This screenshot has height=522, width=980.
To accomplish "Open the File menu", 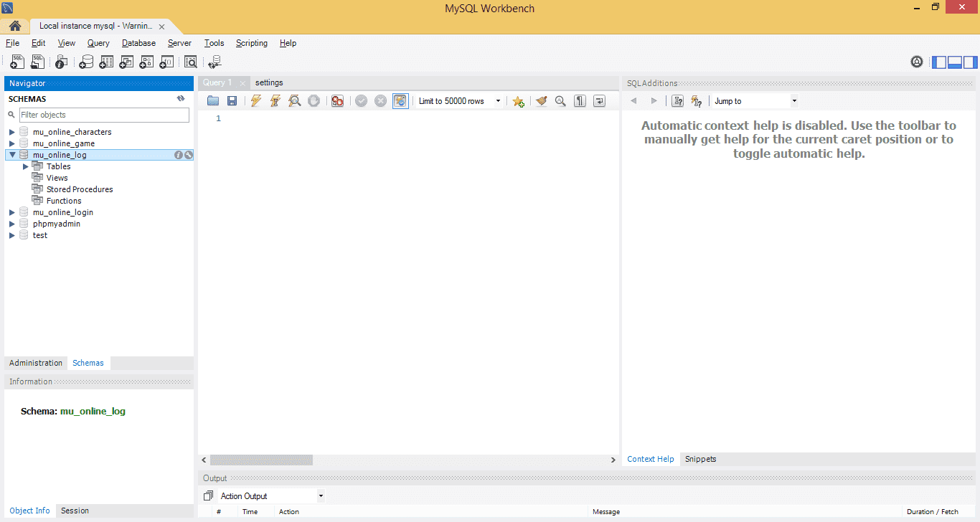I will [x=12, y=43].
